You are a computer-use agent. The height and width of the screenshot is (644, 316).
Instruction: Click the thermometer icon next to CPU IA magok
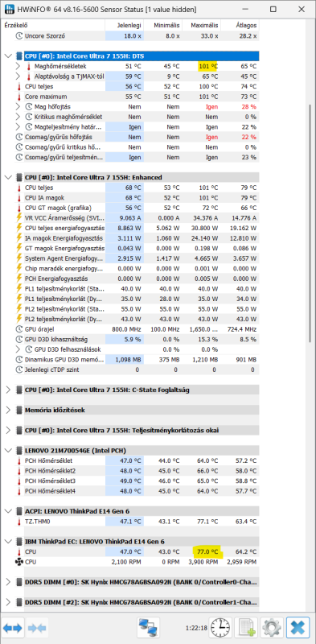(18, 197)
